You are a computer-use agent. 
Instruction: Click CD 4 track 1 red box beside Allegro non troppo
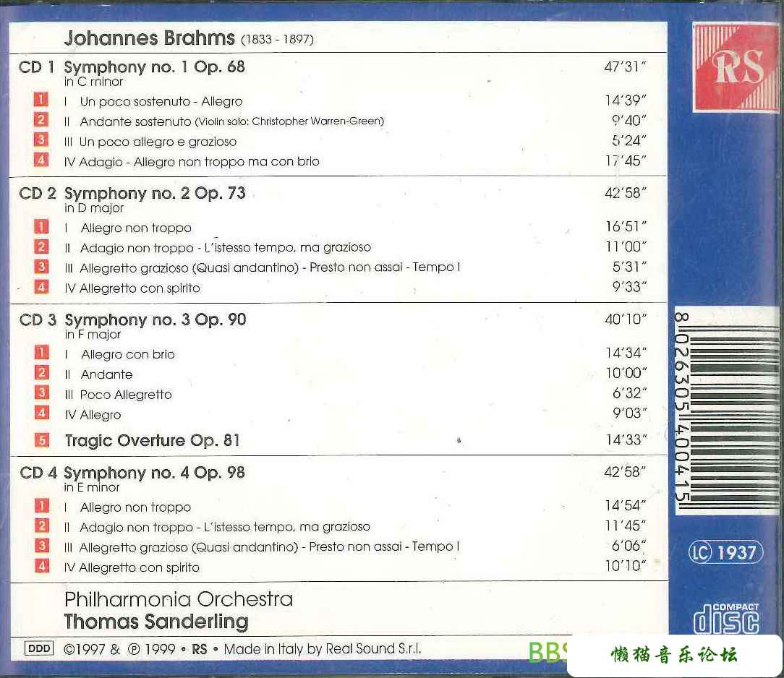42,505
